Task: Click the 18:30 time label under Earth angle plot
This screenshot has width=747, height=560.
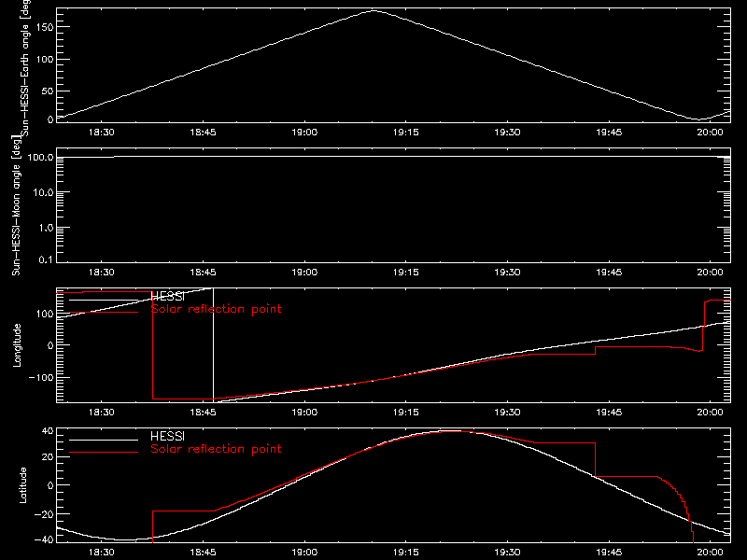Action: 102,132
